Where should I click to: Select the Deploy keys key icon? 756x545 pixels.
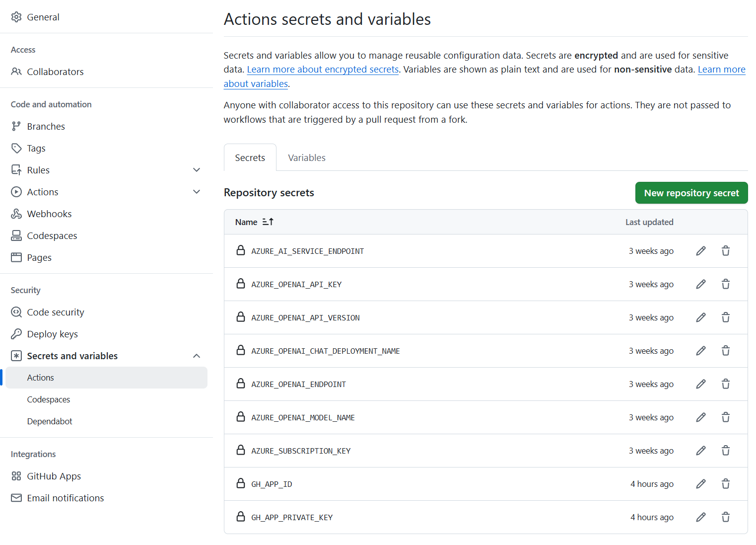[x=16, y=334]
